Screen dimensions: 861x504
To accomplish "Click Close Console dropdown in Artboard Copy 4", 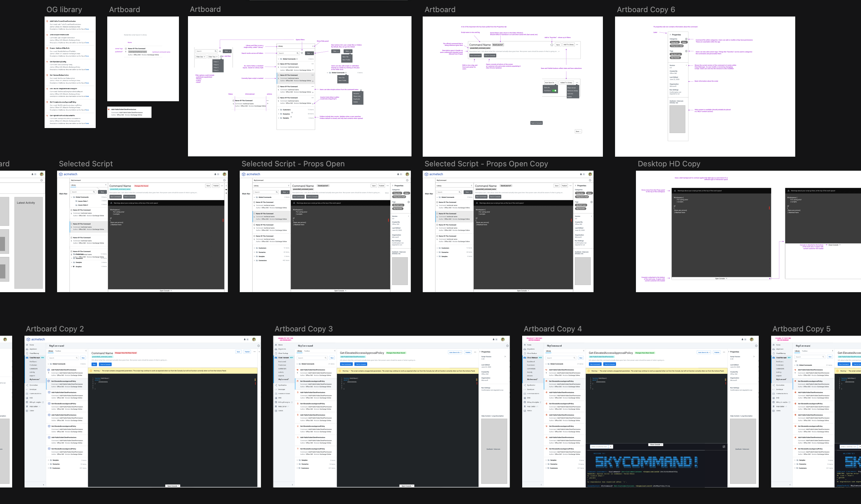I will click(656, 445).
